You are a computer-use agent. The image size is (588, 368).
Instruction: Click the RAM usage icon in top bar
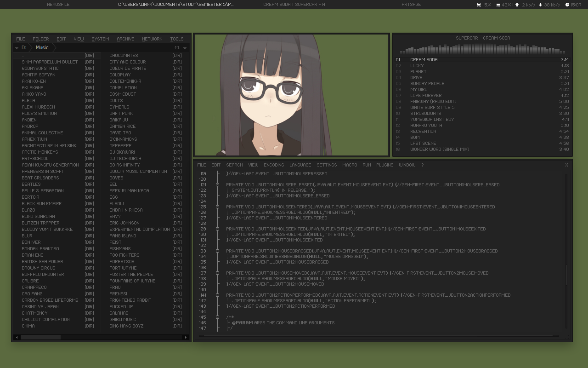(x=498, y=5)
